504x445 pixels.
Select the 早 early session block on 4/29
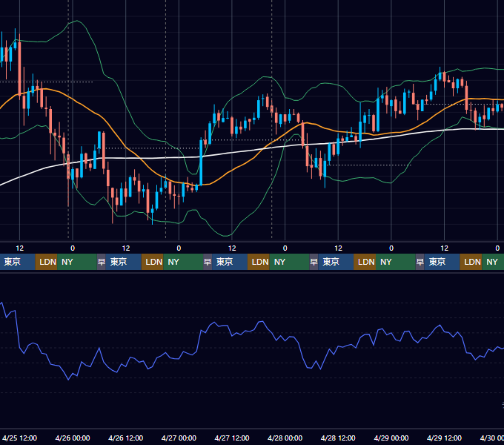[x=420, y=262]
